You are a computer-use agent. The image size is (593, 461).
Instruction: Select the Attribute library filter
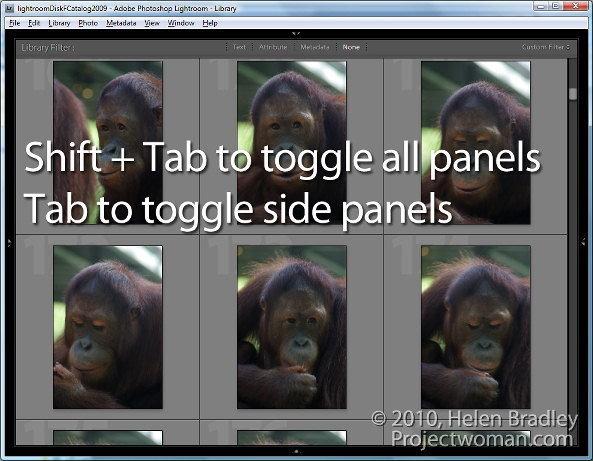273,47
